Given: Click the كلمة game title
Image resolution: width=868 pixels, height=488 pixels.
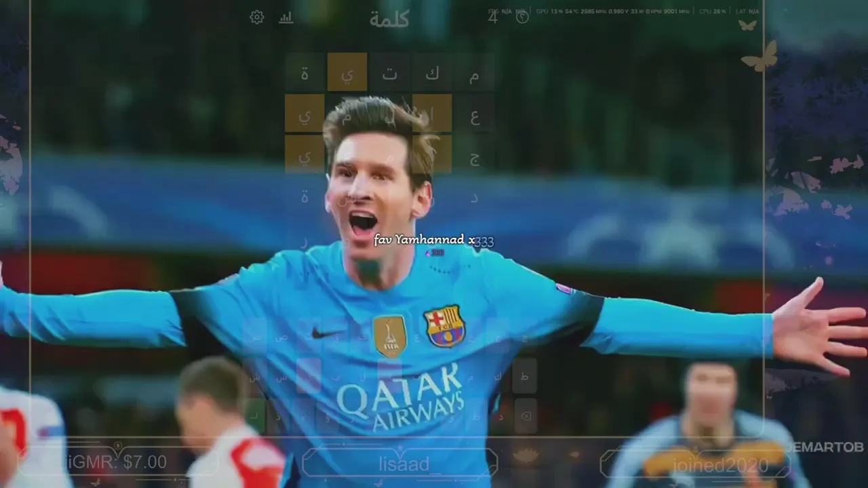Looking at the screenshot, I should tap(389, 19).
